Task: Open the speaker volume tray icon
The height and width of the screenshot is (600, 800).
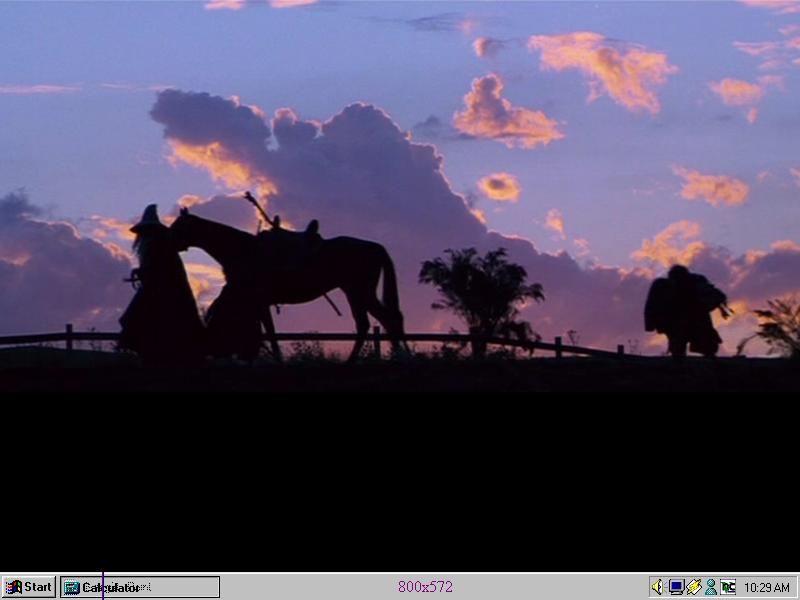Action: pos(657,587)
